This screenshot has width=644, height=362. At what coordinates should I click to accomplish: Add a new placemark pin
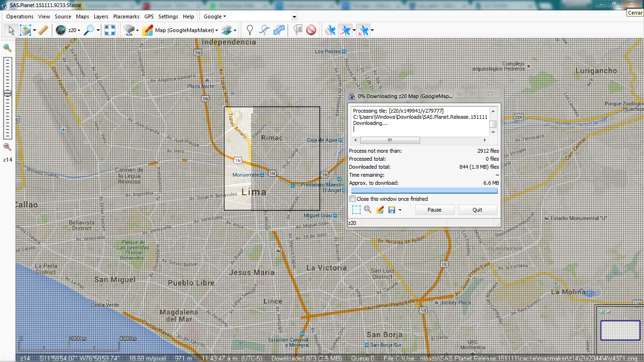[250, 30]
